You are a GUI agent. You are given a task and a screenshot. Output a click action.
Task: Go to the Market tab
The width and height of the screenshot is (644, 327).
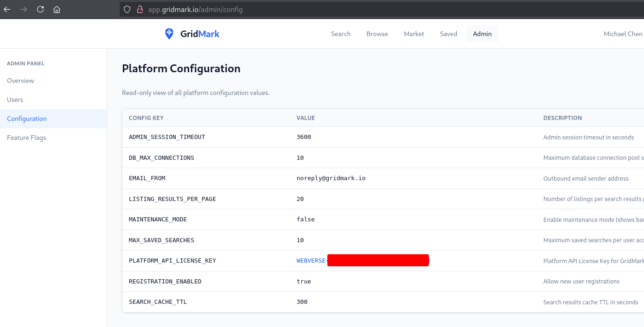point(414,34)
